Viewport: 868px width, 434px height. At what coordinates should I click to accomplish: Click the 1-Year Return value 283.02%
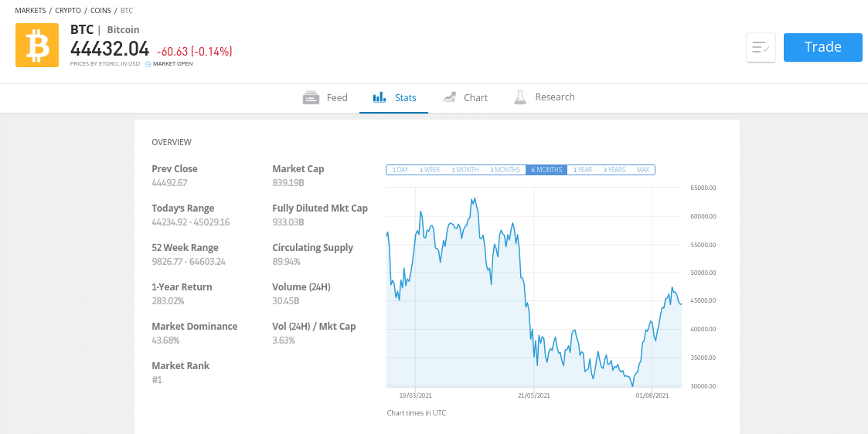(168, 300)
